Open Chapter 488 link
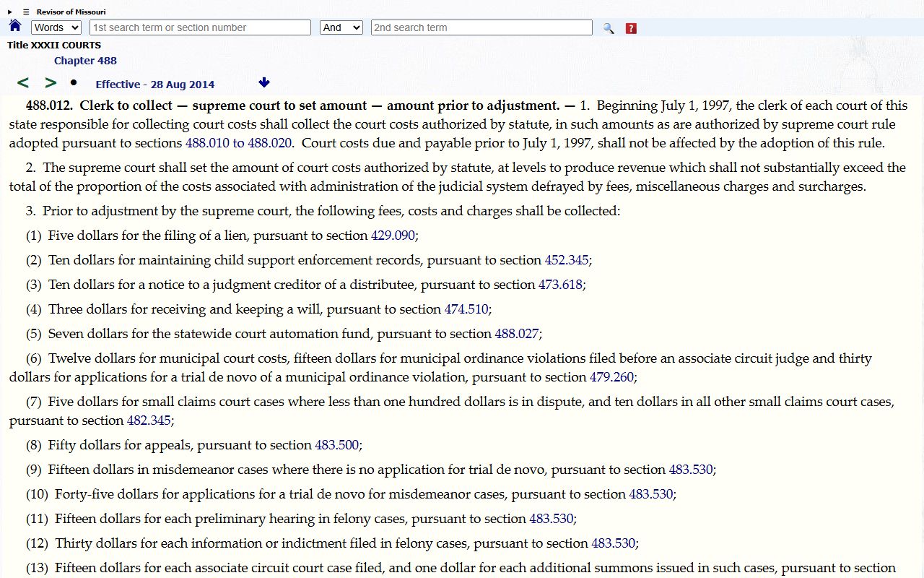Screen dimensions: 924x578 point(85,61)
